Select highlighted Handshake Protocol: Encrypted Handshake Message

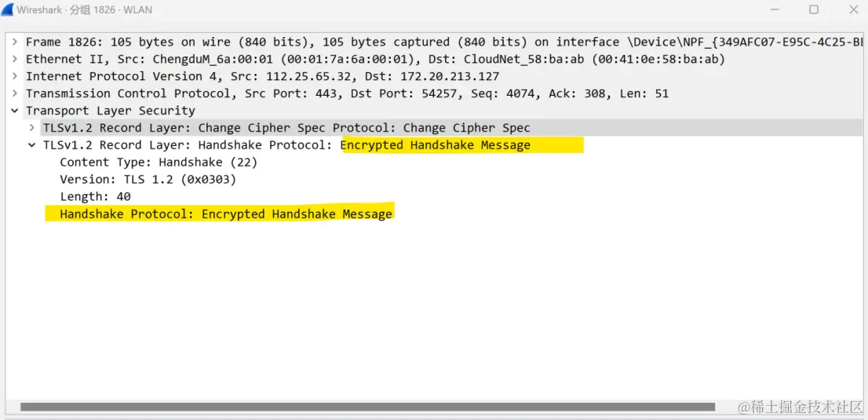(x=226, y=214)
